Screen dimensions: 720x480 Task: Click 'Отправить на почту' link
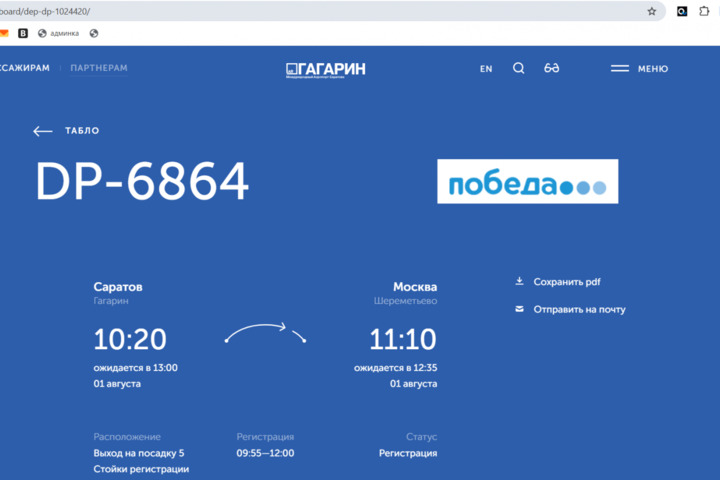click(x=579, y=310)
